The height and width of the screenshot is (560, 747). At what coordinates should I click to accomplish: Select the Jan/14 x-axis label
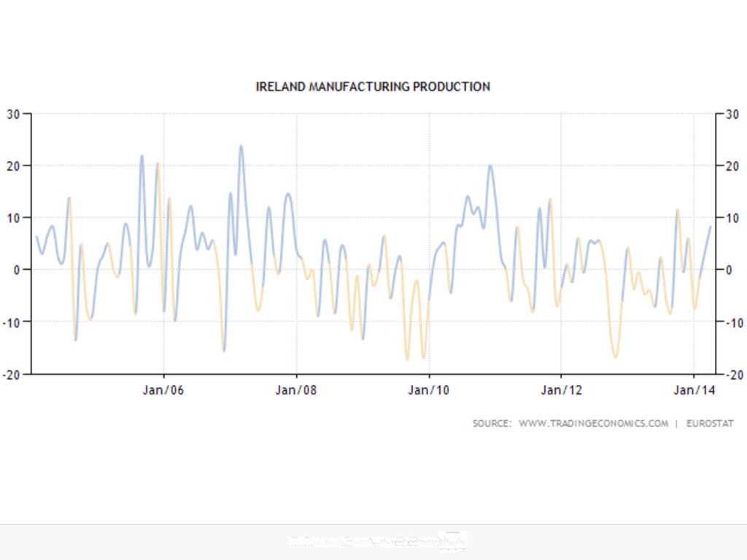click(694, 390)
